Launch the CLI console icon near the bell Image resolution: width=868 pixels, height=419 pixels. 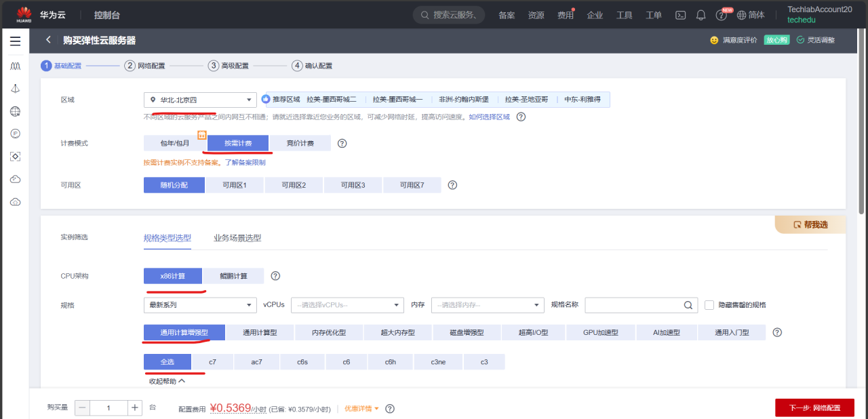click(680, 14)
